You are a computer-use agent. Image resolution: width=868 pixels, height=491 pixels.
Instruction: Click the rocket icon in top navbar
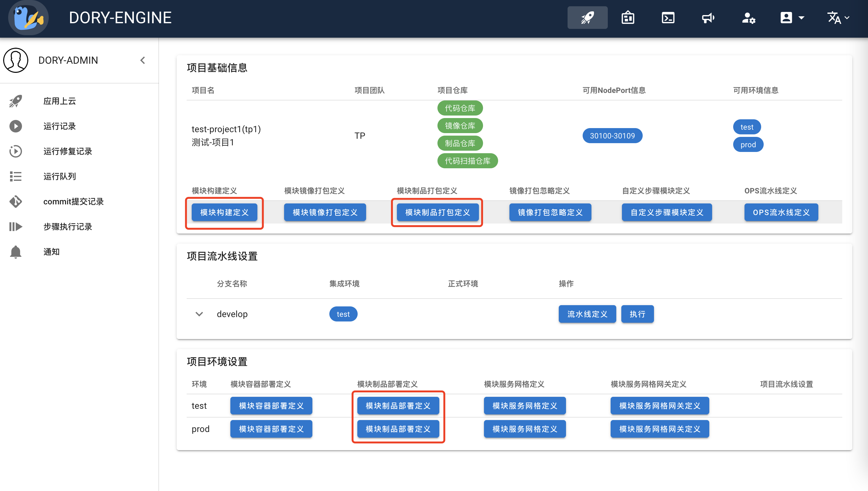click(587, 18)
